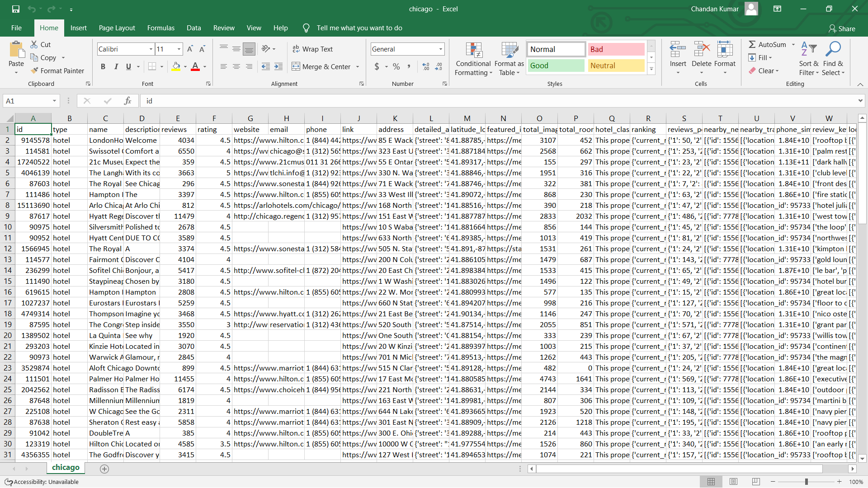
Task: Toggle Wrap Text on selected cell
Action: pyautogui.click(x=312, y=49)
